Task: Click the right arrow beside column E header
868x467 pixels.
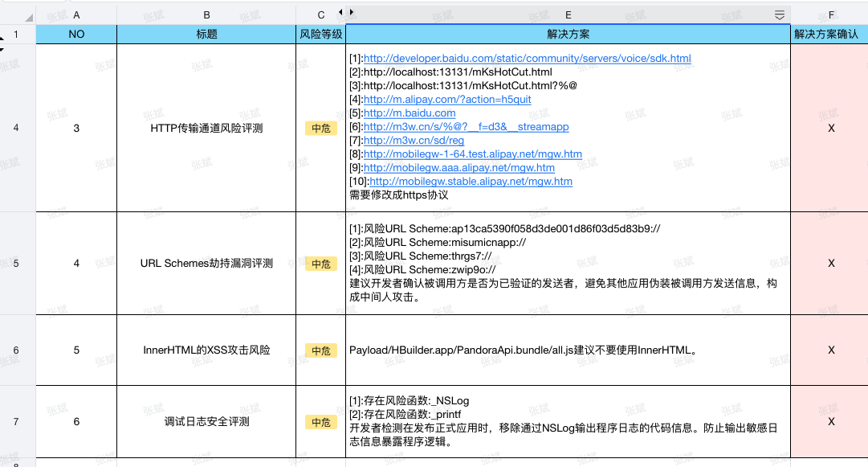Action: pos(351,12)
